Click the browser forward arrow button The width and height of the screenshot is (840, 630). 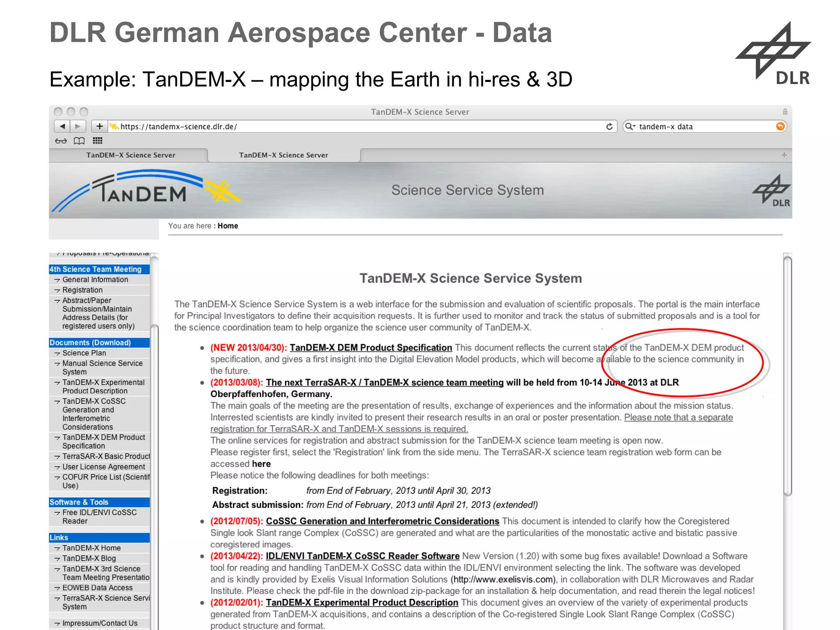pyautogui.click(x=78, y=126)
